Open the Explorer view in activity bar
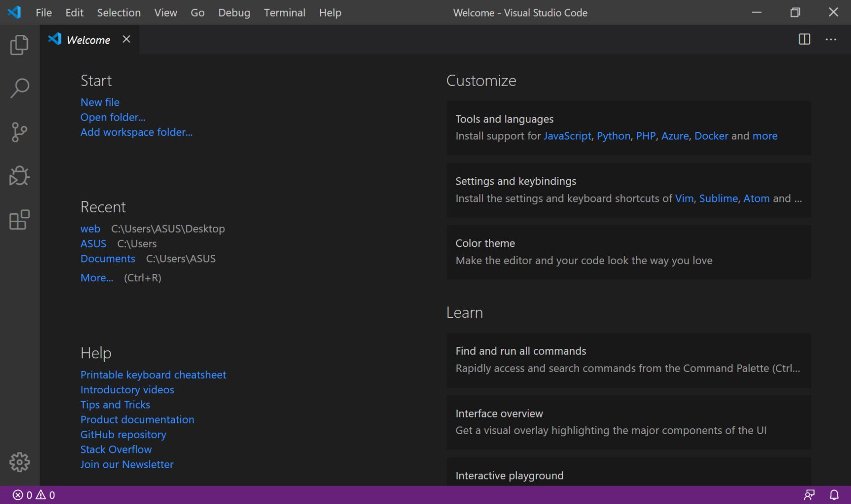Viewport: 851px width, 504px height. pyautogui.click(x=19, y=45)
